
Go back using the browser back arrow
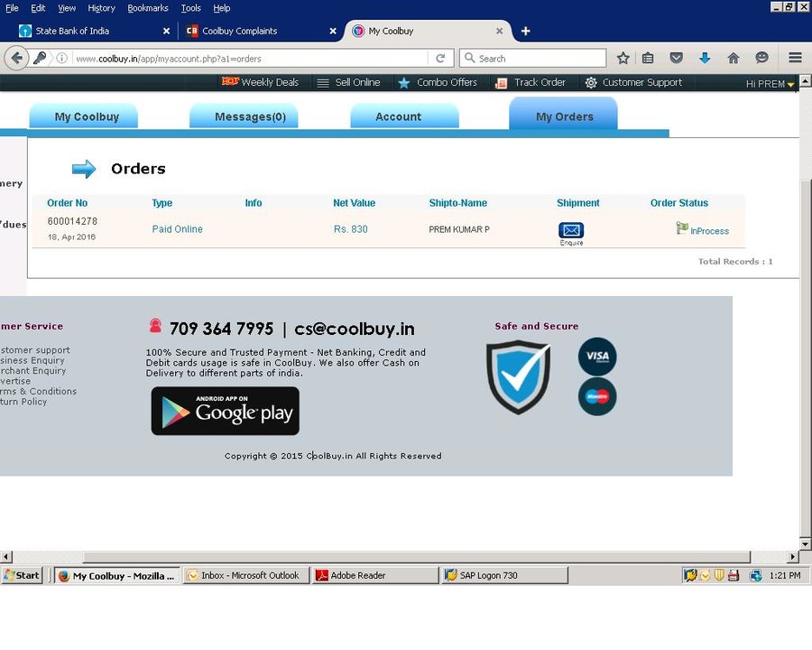(16, 58)
